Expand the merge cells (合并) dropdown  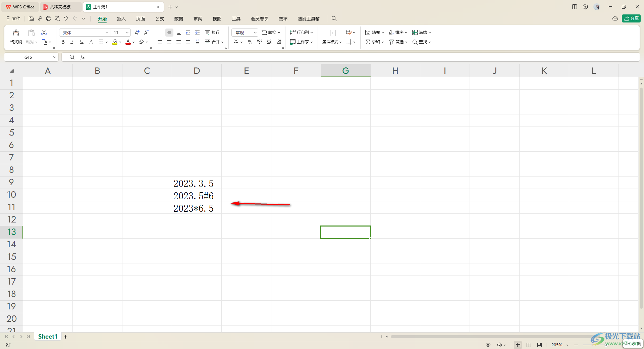[x=222, y=42]
